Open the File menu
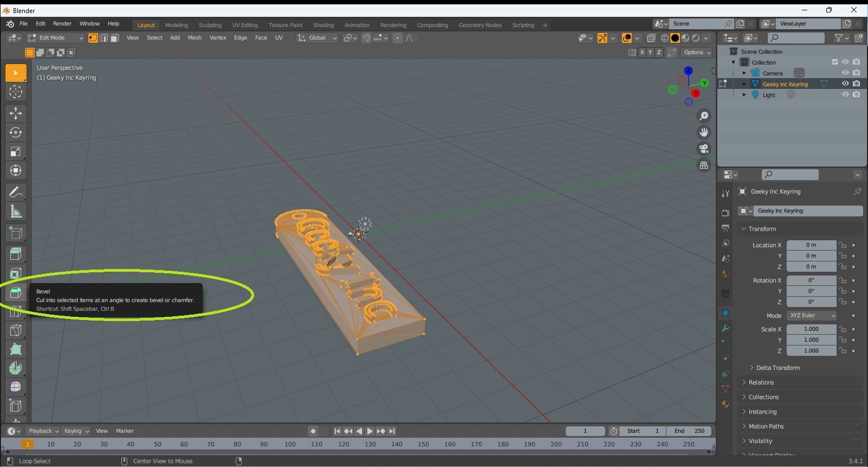This screenshot has height=467, width=868. point(23,24)
